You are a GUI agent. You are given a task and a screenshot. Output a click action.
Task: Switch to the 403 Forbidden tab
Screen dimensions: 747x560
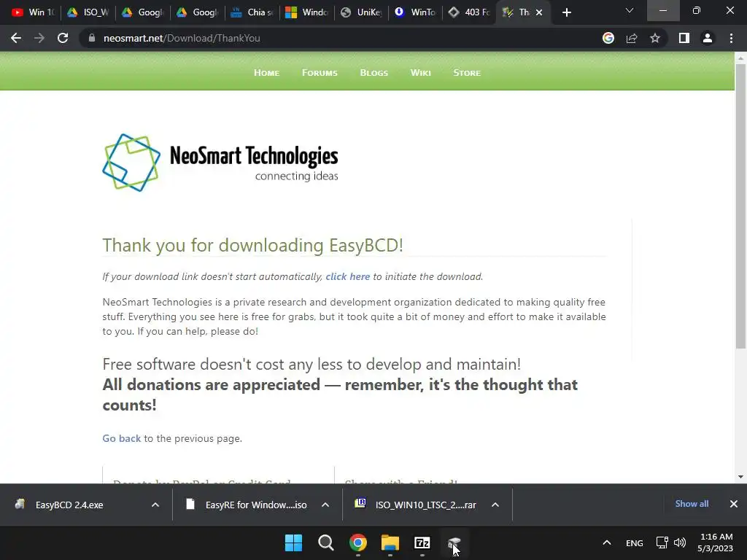click(x=470, y=12)
